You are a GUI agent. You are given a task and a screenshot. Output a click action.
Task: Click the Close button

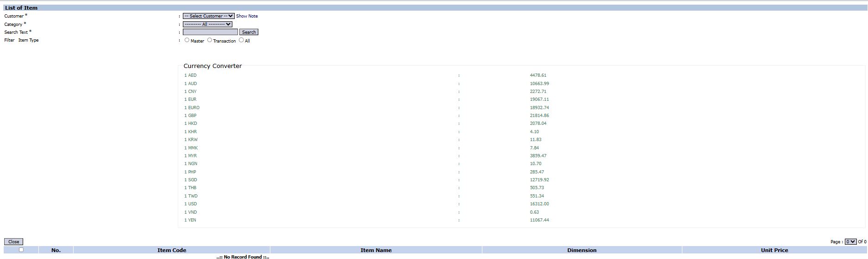point(13,242)
